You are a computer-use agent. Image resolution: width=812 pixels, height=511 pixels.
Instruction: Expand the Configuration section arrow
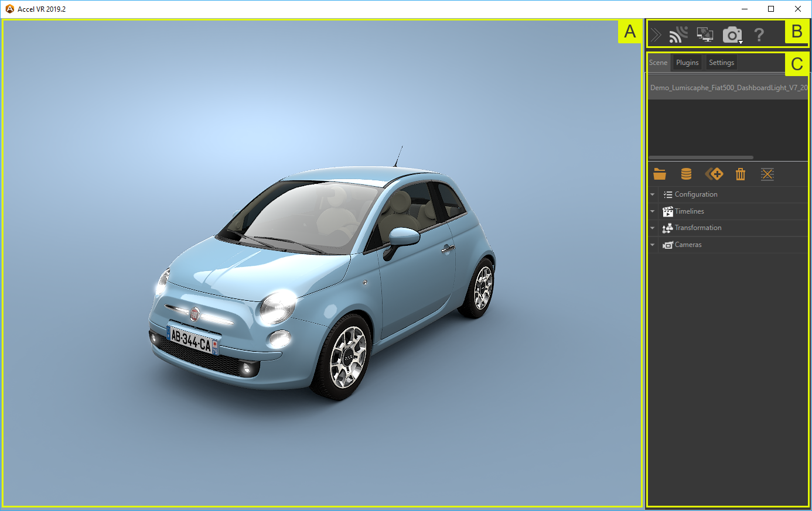coord(653,195)
